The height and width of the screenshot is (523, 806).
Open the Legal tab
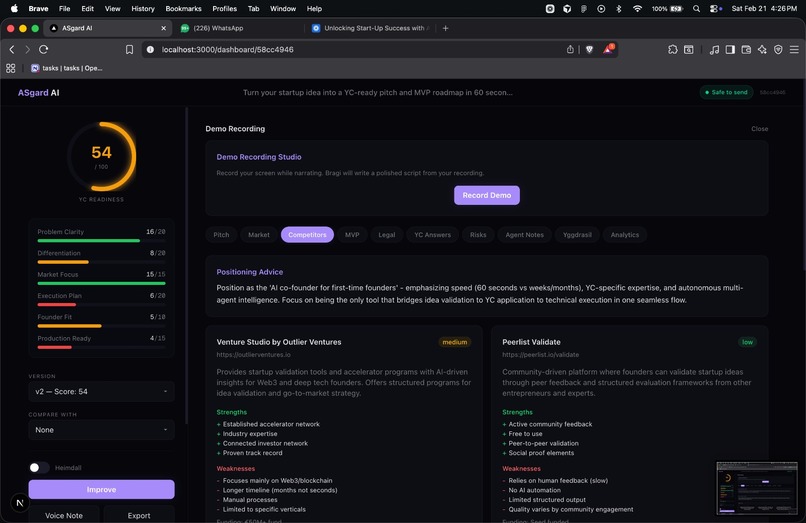tap(387, 235)
